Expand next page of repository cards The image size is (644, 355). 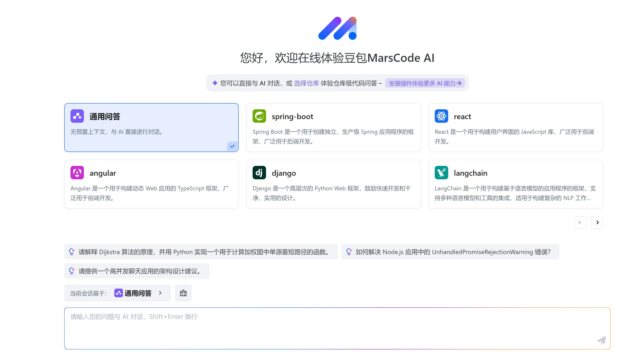click(x=597, y=222)
